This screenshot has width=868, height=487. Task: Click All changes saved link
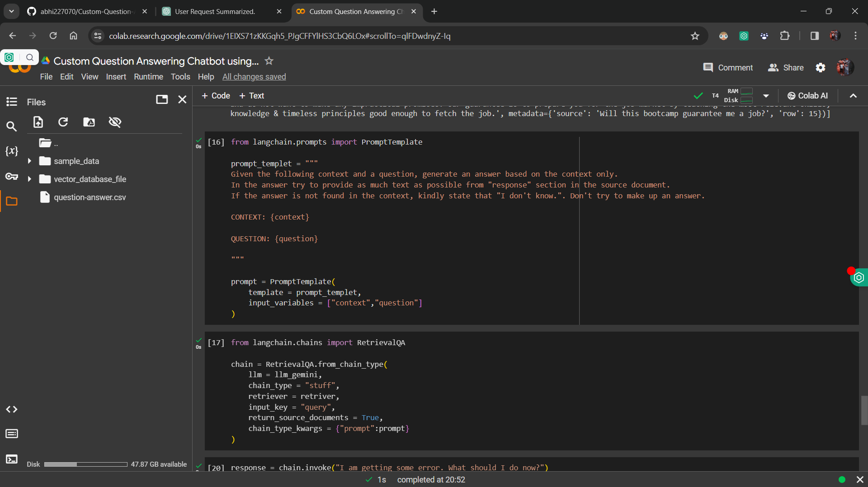click(254, 77)
